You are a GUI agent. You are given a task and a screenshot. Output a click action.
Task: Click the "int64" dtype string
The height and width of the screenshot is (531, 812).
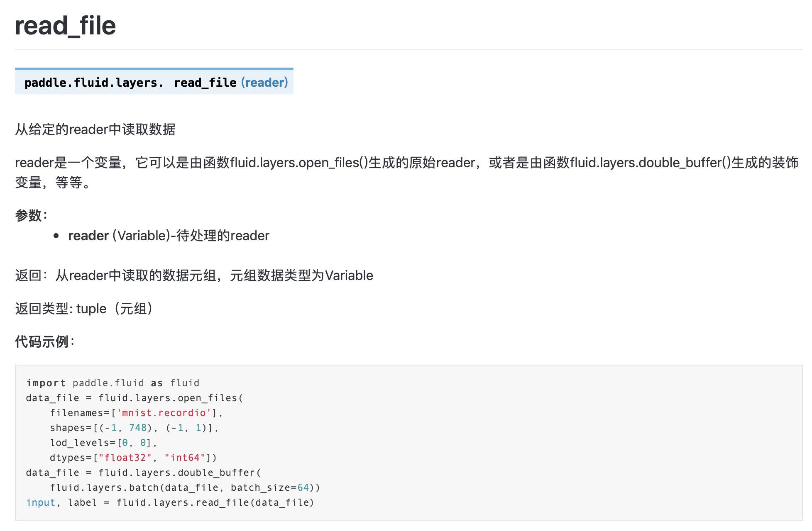pos(185,458)
